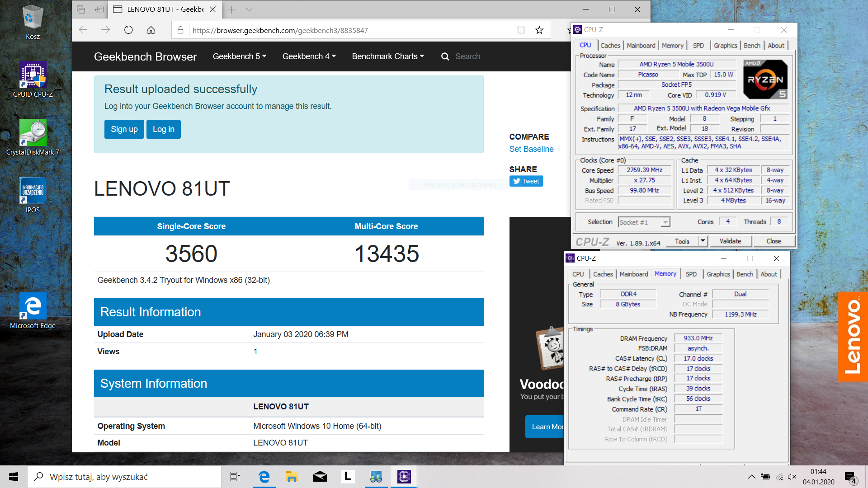Add page to favorites star
Viewport: 868px width, 488px height.
539,30
